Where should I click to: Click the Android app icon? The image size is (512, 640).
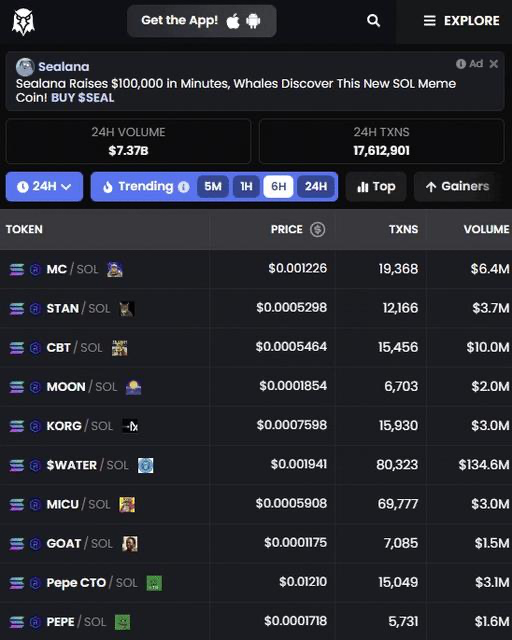[253, 21]
